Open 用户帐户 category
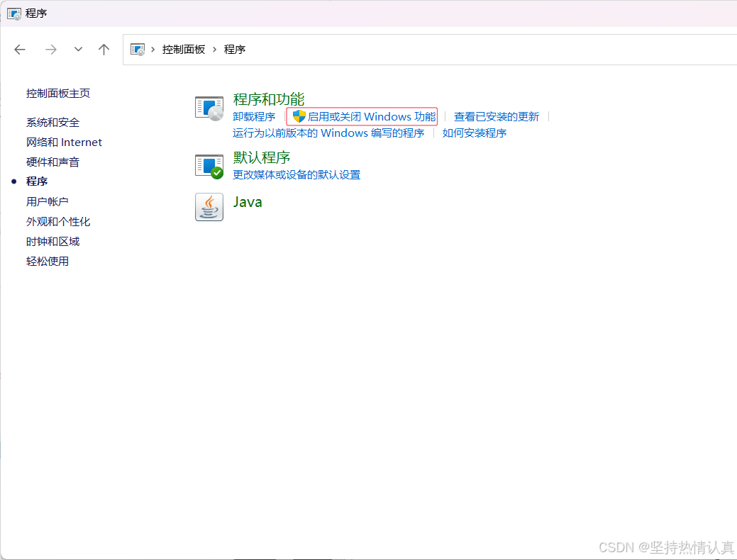 pos(47,201)
